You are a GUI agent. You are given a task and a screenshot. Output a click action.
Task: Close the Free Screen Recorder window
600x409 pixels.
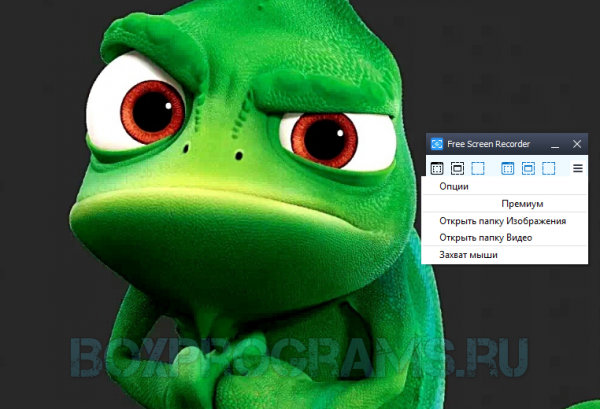pyautogui.click(x=577, y=144)
